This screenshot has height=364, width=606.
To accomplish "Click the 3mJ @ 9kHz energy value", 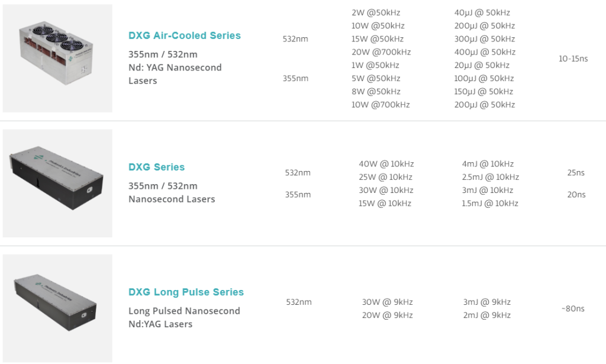I will point(486,302).
